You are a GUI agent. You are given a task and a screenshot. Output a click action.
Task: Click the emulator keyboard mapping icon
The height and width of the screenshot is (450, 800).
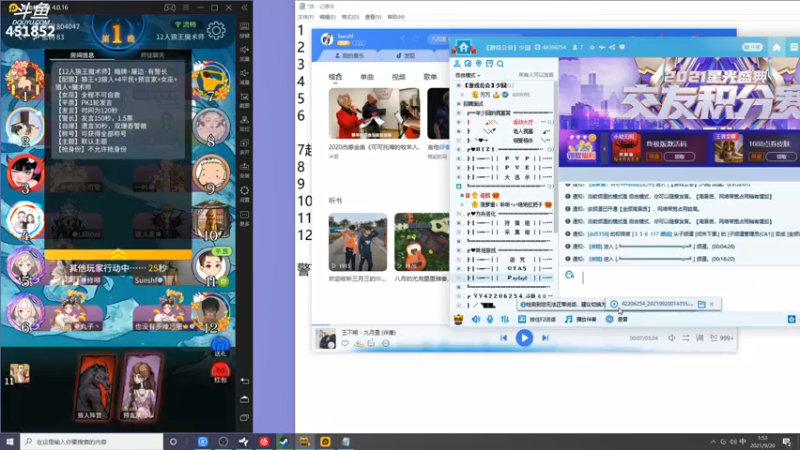point(245,27)
